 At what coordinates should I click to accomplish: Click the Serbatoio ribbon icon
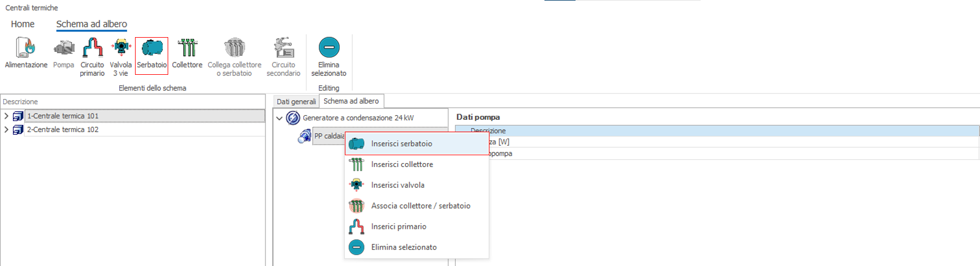(152, 49)
